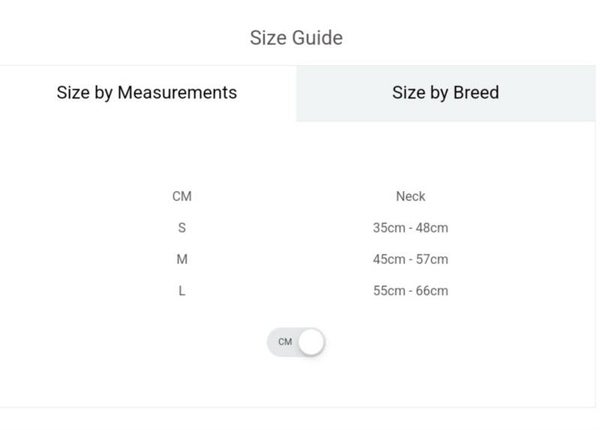Click the word Guide in the title
Screen dimensions: 600x430
coord(317,38)
